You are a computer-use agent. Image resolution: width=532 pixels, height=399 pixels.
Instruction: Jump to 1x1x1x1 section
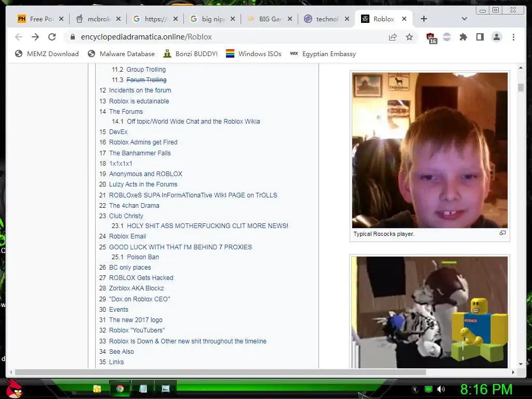121,164
